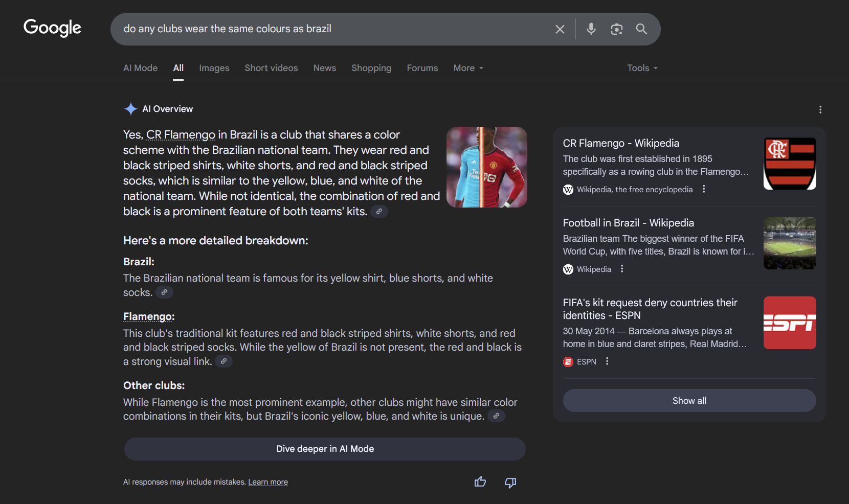Open the Short videos tab
Image resolution: width=849 pixels, height=504 pixels.
click(271, 68)
